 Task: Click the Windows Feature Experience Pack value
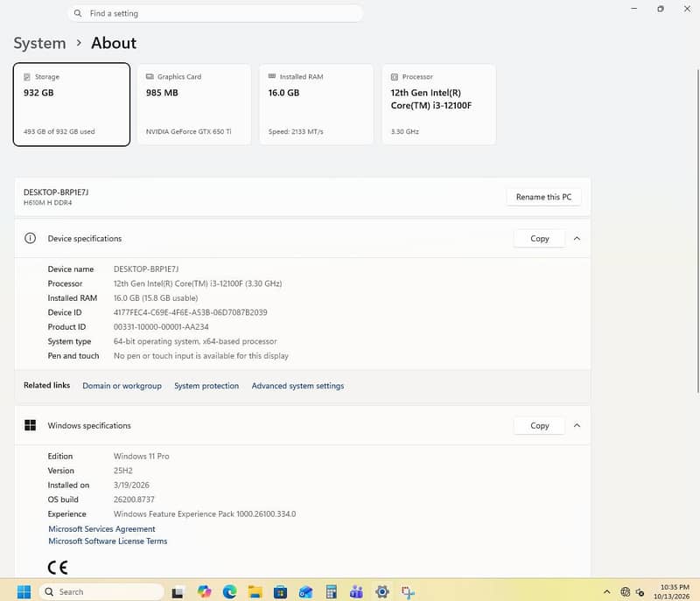(x=205, y=514)
